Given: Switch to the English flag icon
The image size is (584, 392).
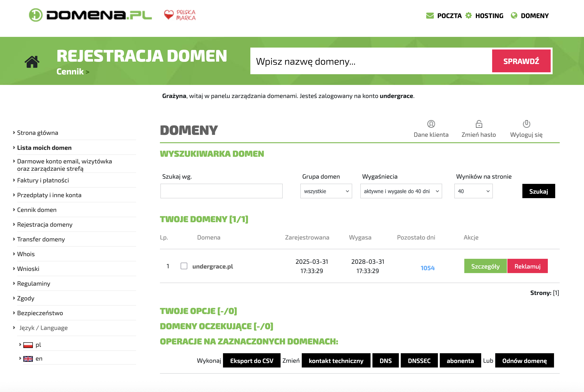Looking at the screenshot, I should point(28,359).
